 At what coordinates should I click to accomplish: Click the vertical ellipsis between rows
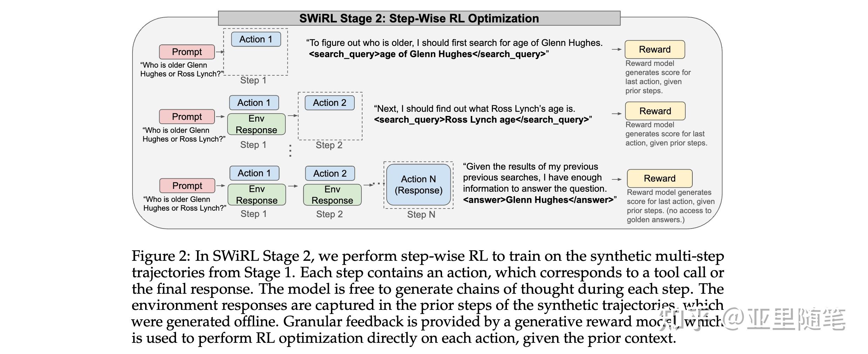(290, 151)
